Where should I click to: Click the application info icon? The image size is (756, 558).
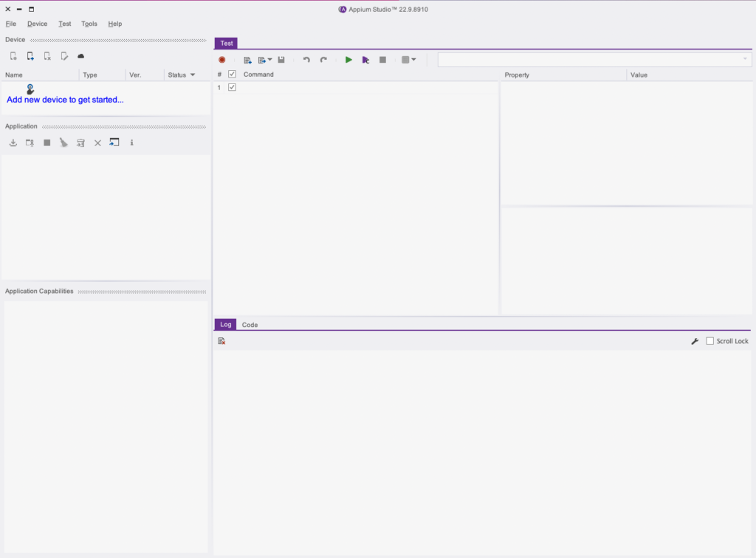coord(131,142)
